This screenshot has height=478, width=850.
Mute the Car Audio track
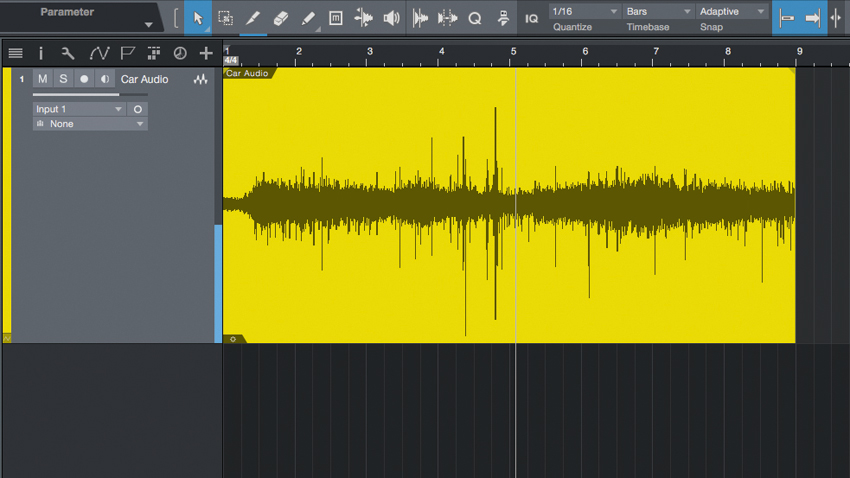[x=42, y=79]
